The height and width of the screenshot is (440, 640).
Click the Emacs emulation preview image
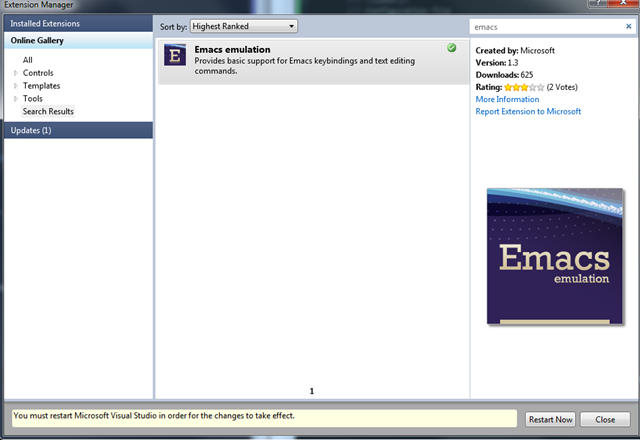(x=555, y=256)
